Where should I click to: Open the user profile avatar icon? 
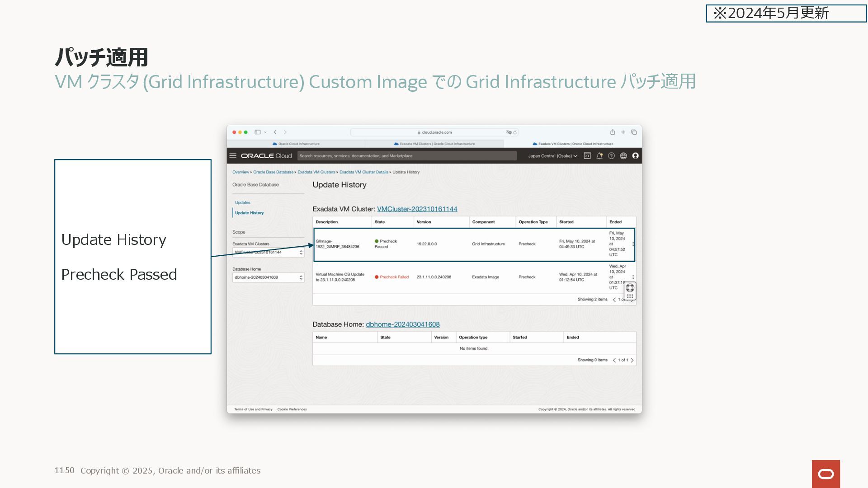click(x=635, y=155)
